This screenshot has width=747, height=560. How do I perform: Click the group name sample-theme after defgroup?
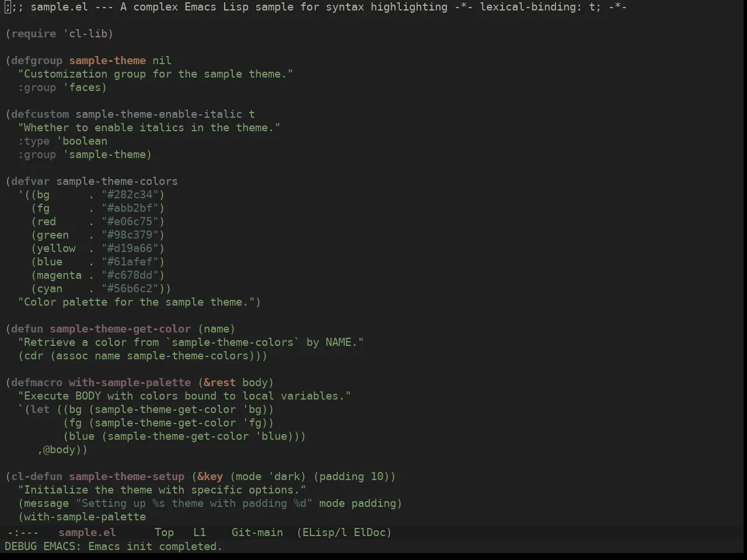pos(107,60)
